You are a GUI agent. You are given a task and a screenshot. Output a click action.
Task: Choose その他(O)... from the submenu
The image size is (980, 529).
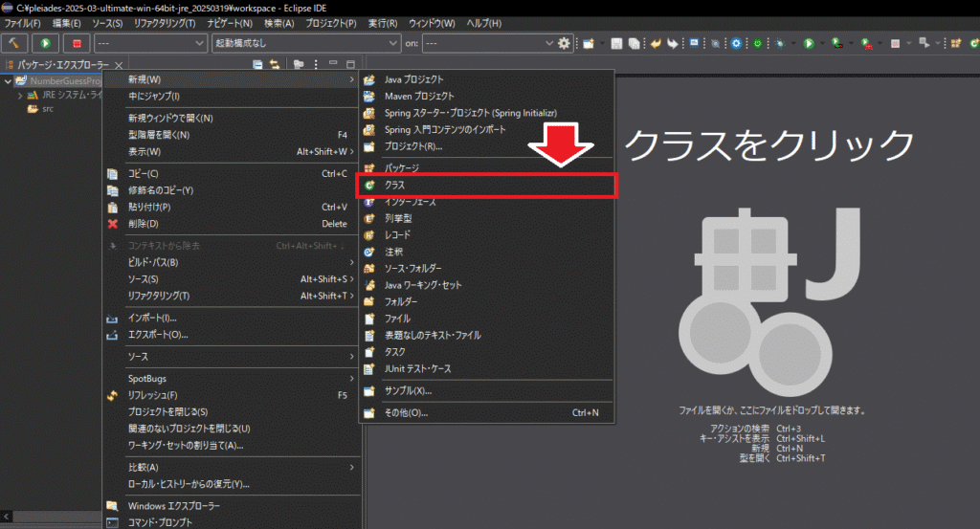pos(486,413)
